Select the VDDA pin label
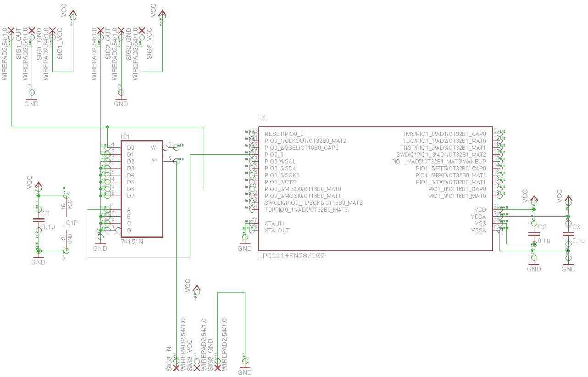Image resolution: width=588 pixels, height=377 pixels. point(478,217)
